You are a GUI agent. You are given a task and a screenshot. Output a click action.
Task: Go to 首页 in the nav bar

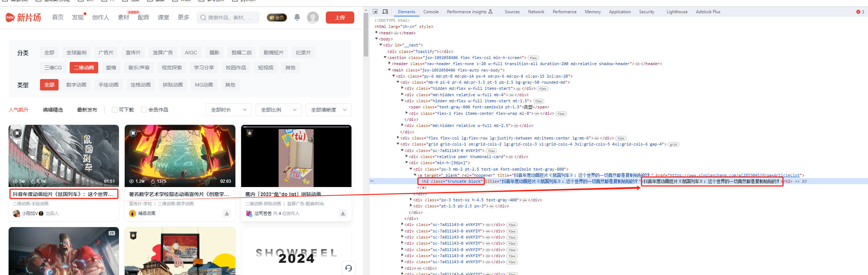(x=58, y=18)
